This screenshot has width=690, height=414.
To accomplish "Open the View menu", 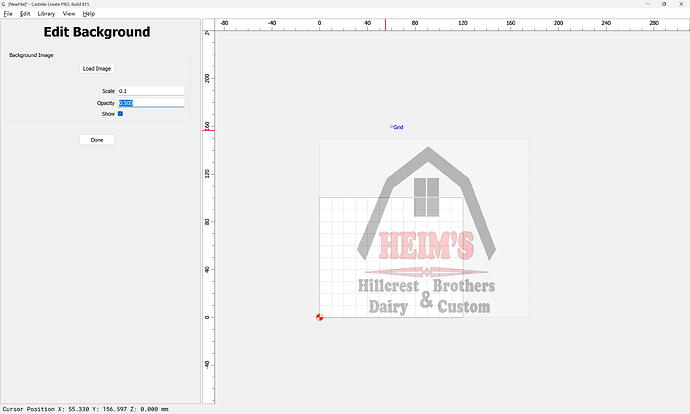I will (x=69, y=14).
